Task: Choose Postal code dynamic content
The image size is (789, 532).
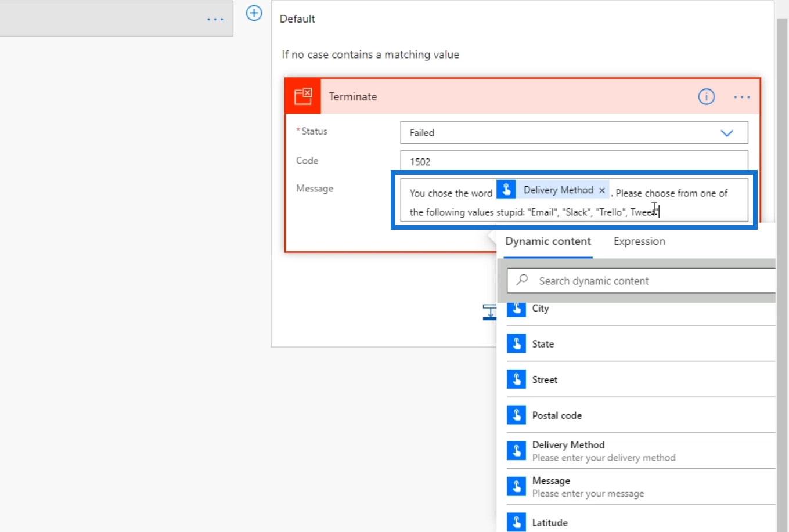Action: pos(556,415)
